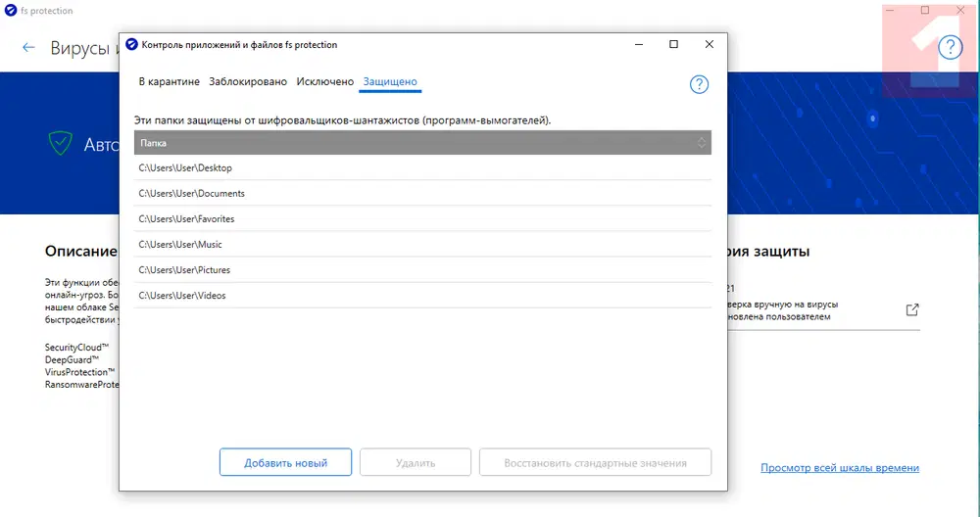Close the Контроль приложений и файлов dialog
Viewport: 980px width, 517px height.
click(x=710, y=44)
